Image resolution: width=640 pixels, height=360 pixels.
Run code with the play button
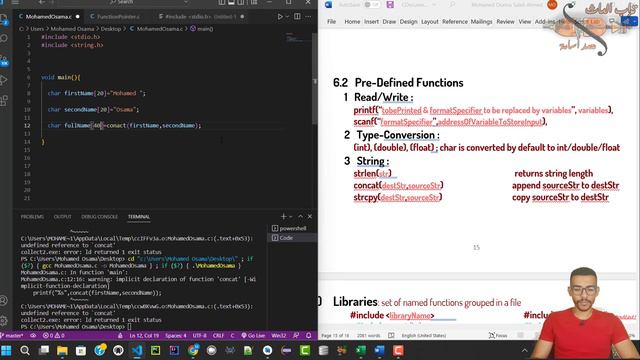pos(280,17)
